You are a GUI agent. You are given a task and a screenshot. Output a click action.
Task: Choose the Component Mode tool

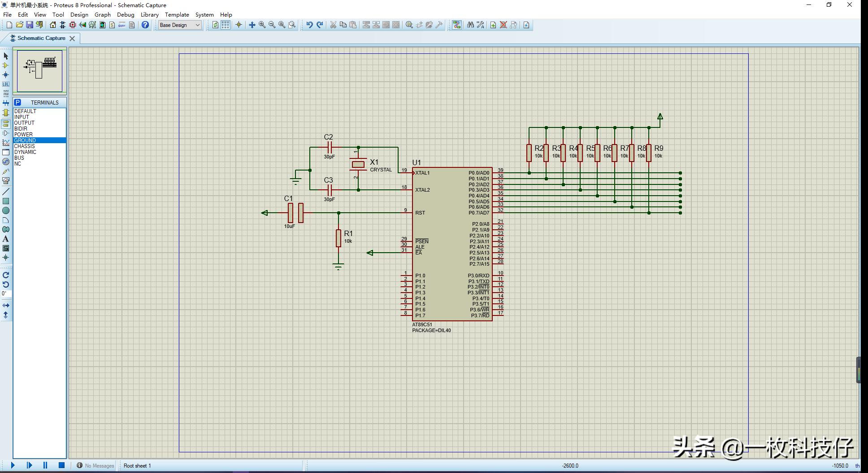6,66
